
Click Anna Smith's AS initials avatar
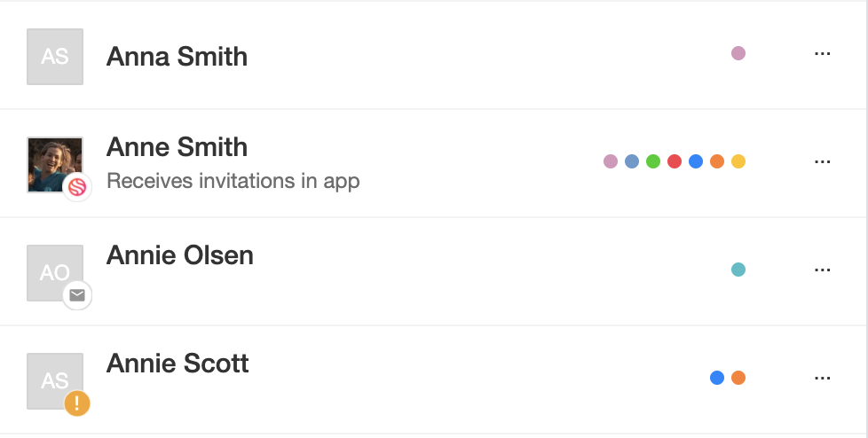(x=55, y=57)
